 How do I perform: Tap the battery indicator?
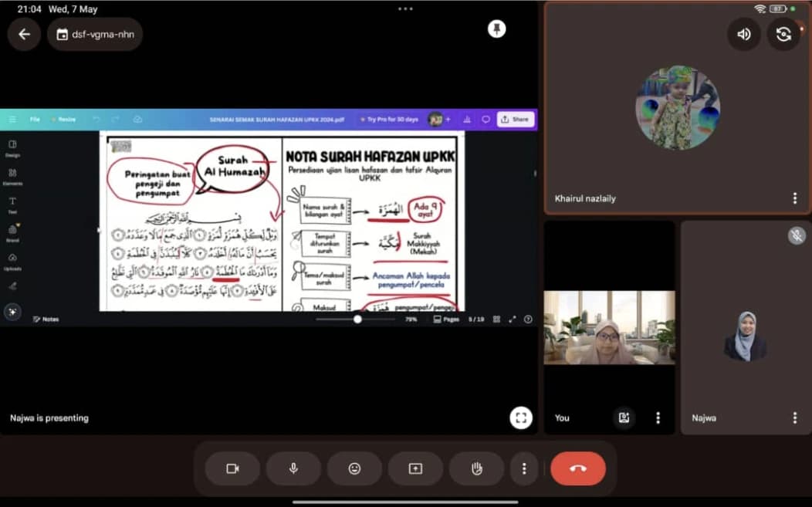[x=778, y=8]
